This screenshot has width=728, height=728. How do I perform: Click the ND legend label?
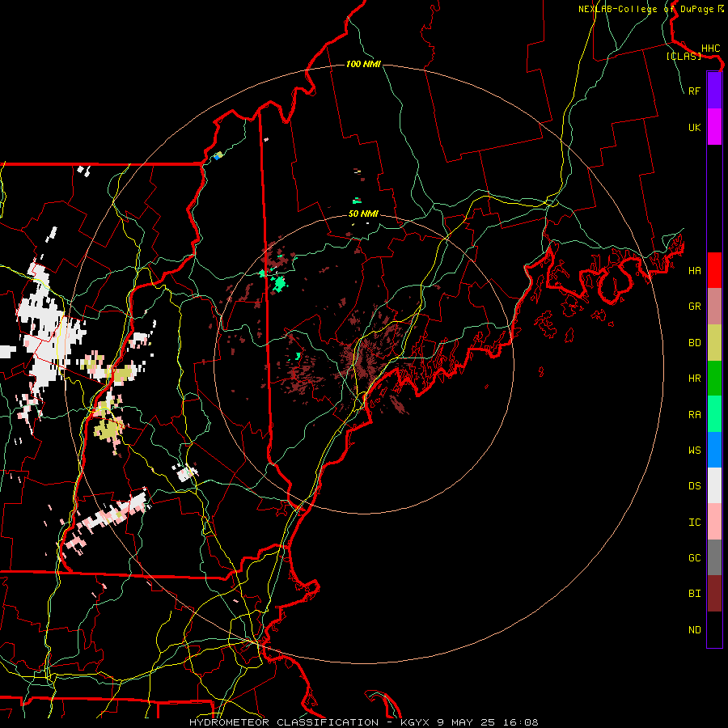(694, 629)
